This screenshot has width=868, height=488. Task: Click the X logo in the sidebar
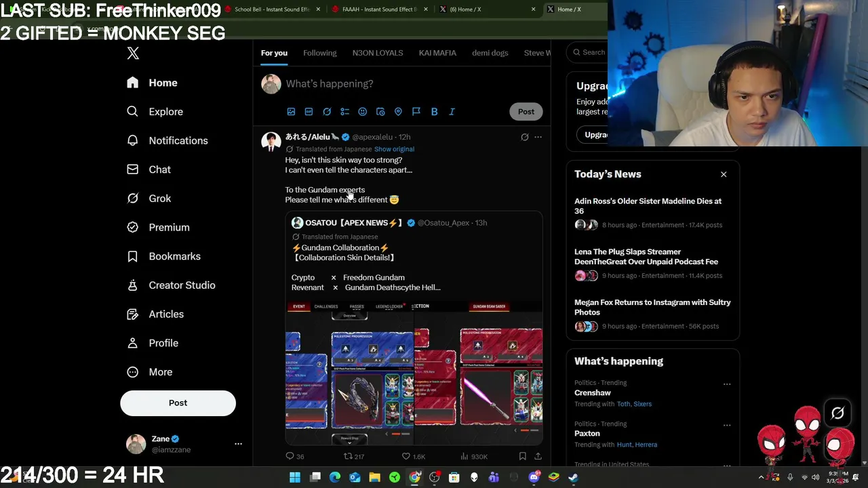[x=133, y=54]
